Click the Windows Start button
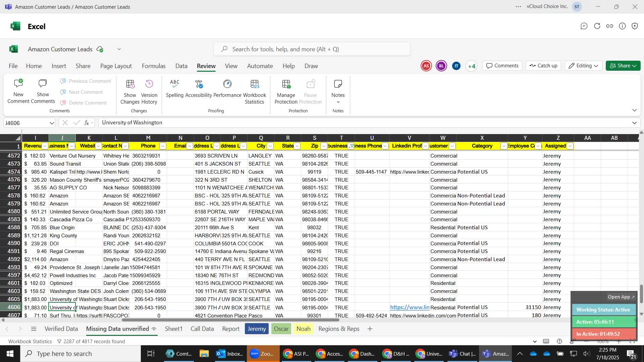The height and width of the screenshot is (362, 644). coord(10,354)
